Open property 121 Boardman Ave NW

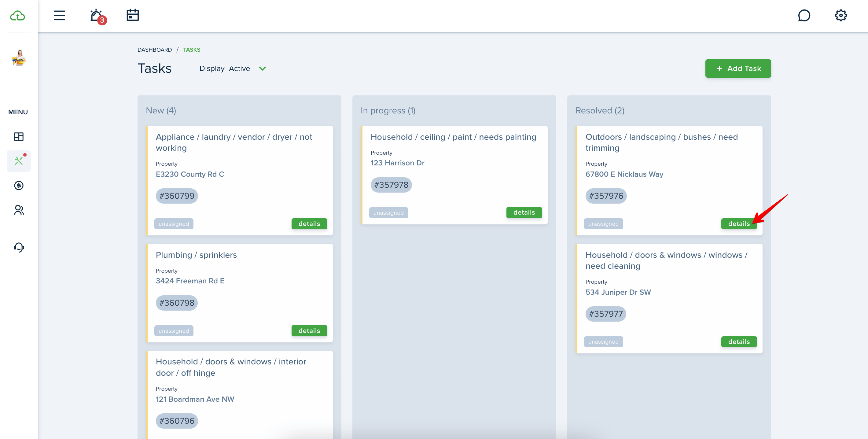coord(195,399)
